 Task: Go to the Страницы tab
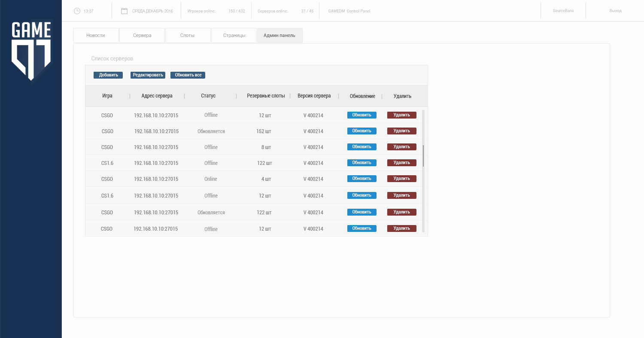(x=234, y=35)
